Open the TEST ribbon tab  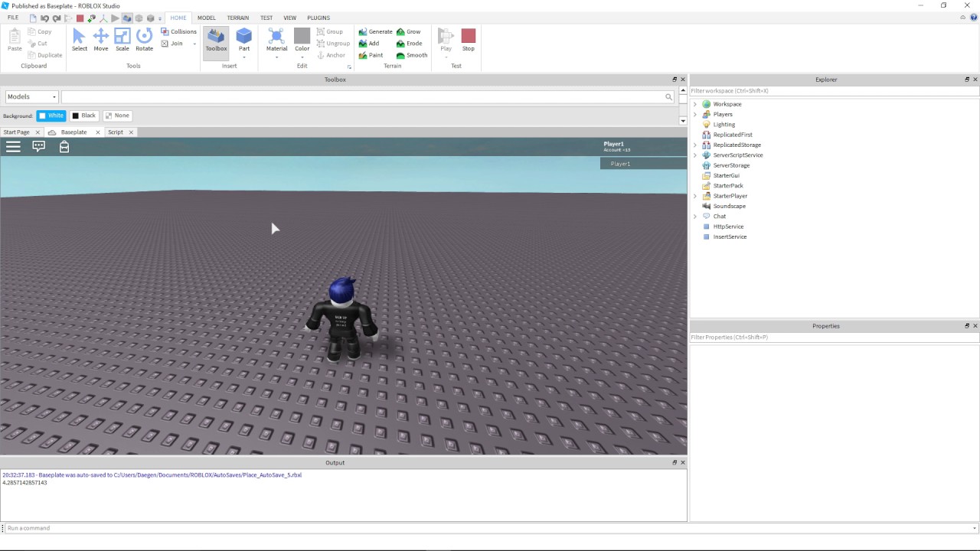(x=266, y=18)
